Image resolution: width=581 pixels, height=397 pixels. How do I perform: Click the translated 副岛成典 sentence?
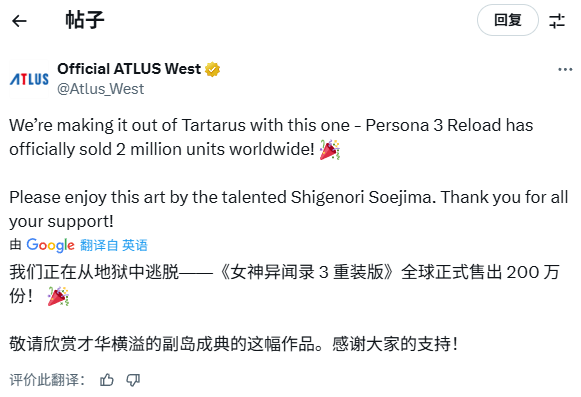[233, 344]
